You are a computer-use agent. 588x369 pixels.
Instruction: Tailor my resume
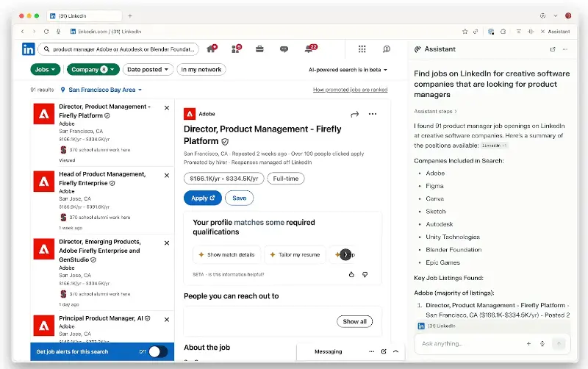(295, 254)
